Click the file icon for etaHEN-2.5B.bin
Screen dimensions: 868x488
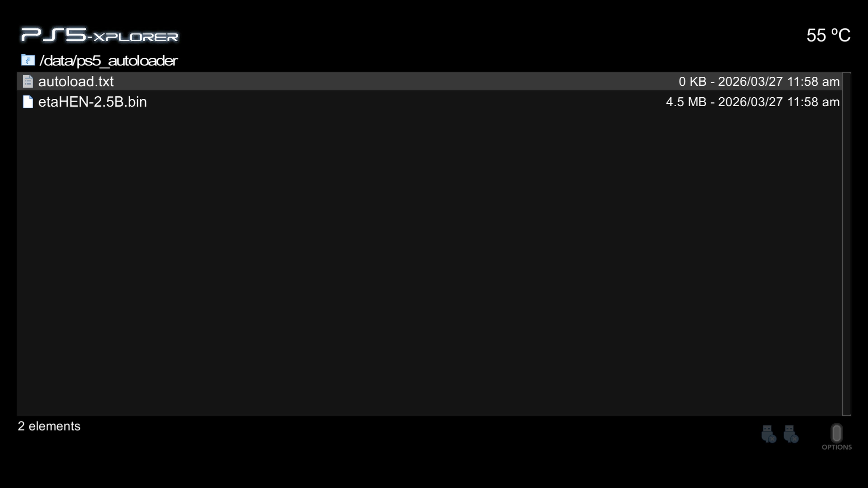tap(28, 102)
